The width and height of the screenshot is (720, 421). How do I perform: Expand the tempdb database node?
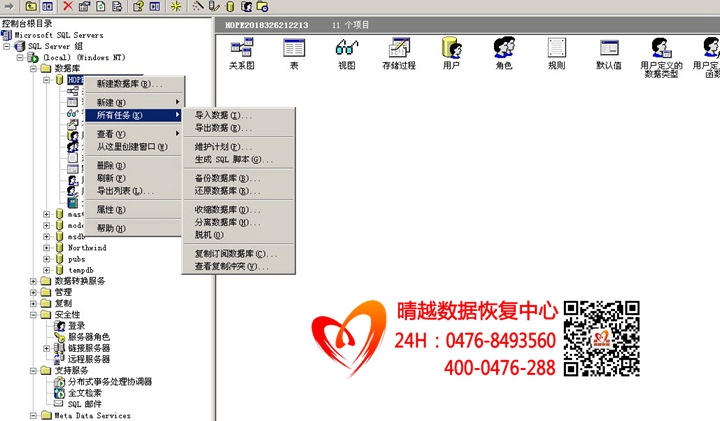click(46, 270)
